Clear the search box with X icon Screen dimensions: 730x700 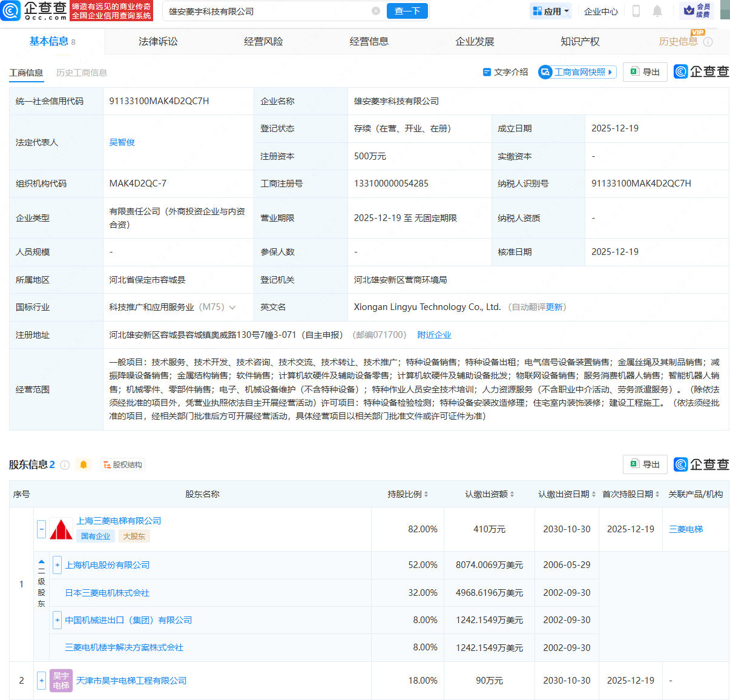376,11
